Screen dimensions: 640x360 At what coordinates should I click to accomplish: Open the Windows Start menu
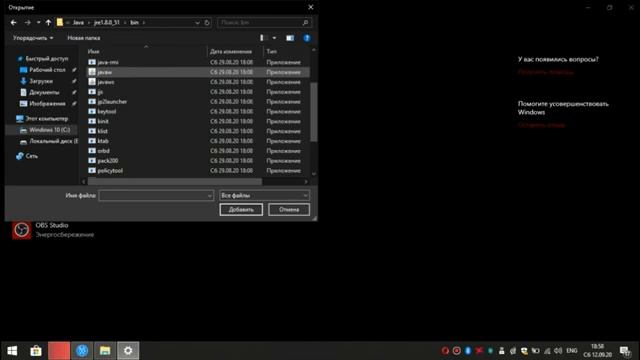(12, 351)
